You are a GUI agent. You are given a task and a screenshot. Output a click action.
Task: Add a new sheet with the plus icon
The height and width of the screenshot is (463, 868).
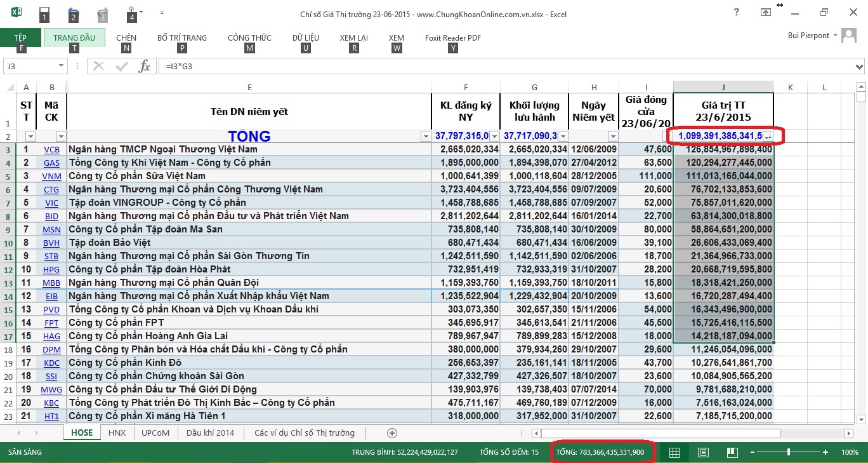(x=392, y=433)
